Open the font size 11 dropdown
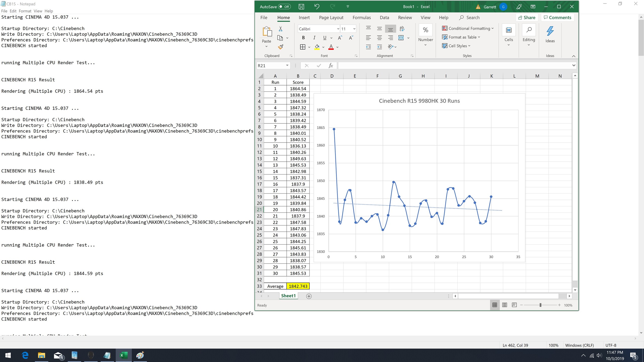This screenshot has height=362, width=644. coord(354,29)
